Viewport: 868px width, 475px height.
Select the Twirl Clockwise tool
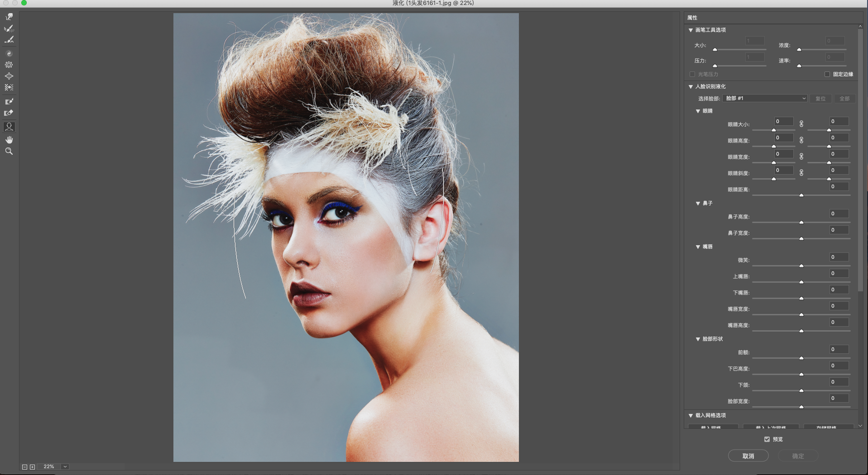pyautogui.click(x=9, y=53)
